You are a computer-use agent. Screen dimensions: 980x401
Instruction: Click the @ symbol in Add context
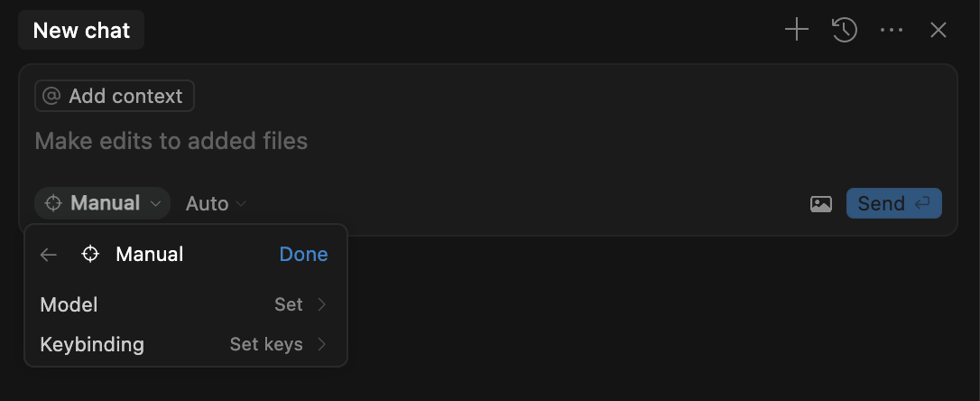(x=52, y=96)
